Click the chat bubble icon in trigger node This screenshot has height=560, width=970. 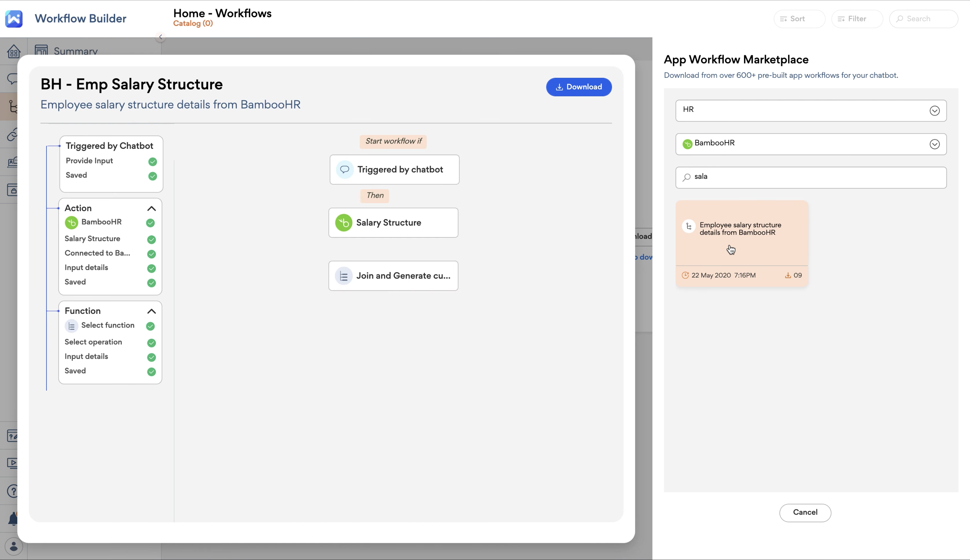[x=345, y=170]
